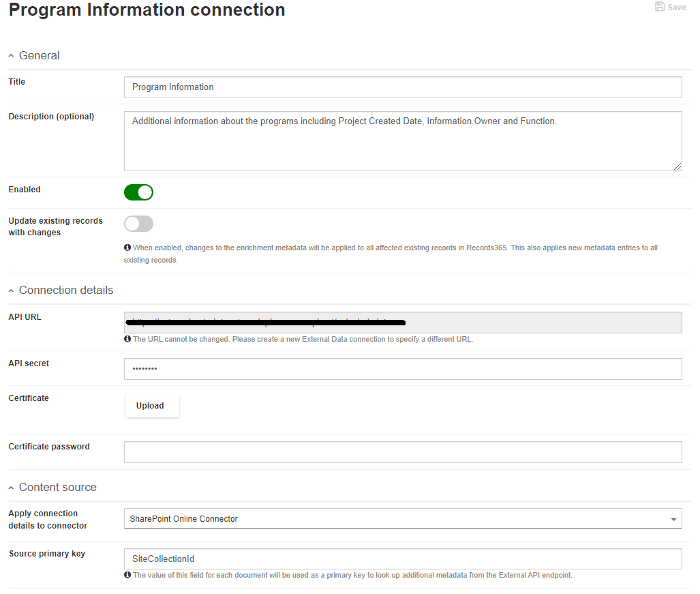
Task: Disable the Enabled toggle switch
Action: pyautogui.click(x=138, y=192)
